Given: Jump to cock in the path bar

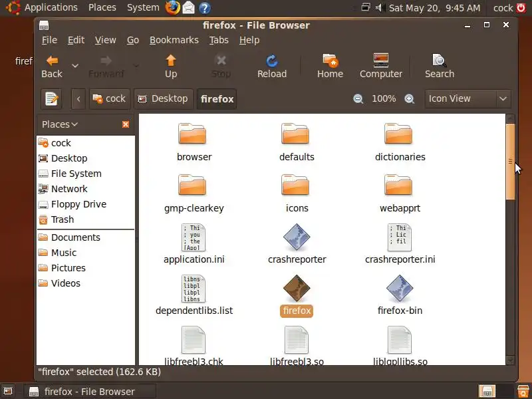Looking at the screenshot, I should 109,99.
